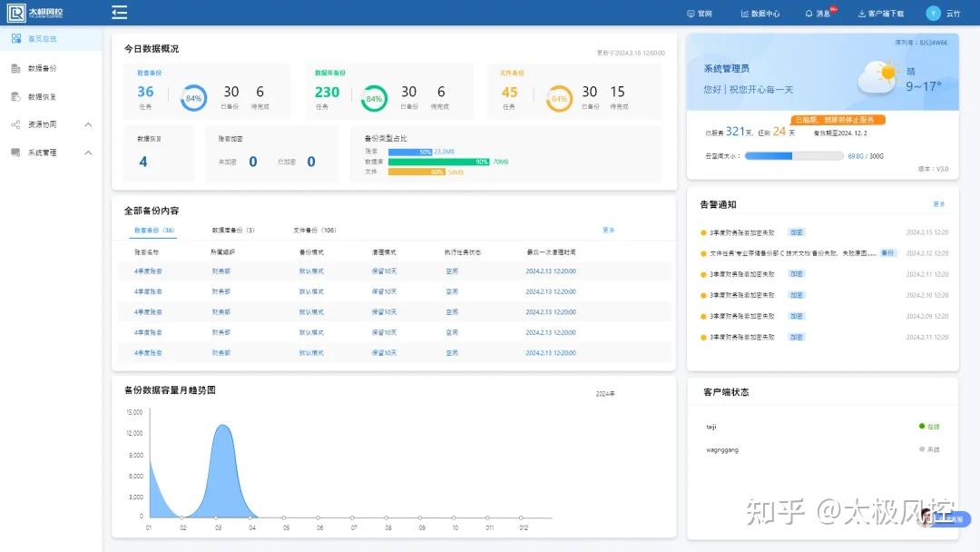Click the 清理模式 column header
This screenshot has width=980, height=552.
point(384,252)
